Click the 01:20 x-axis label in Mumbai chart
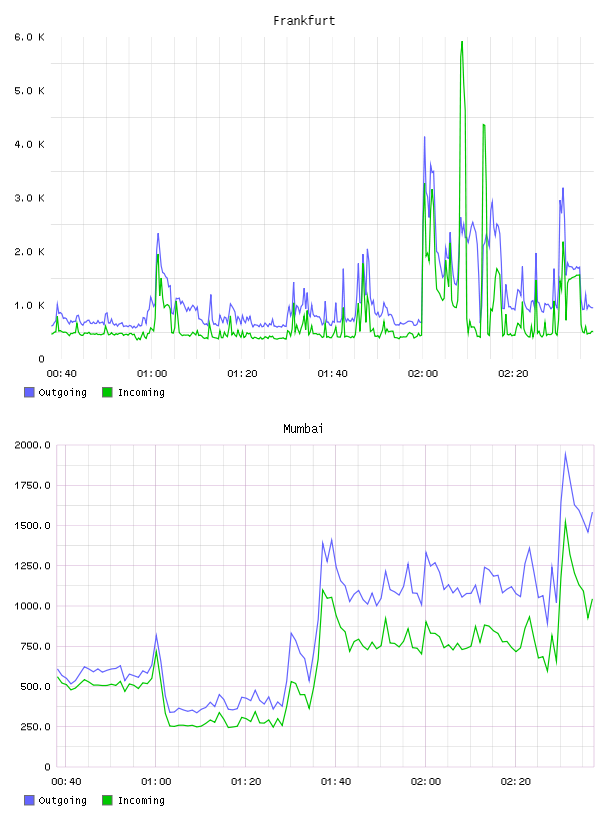 point(246,781)
